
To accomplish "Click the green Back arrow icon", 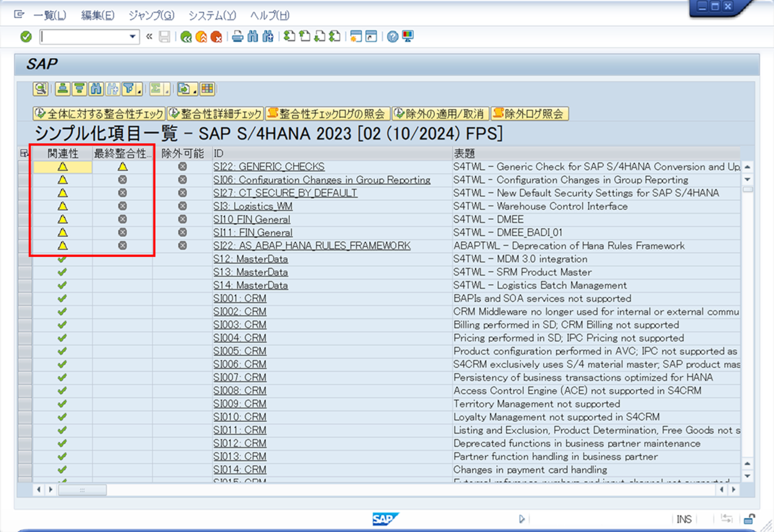I will click(186, 36).
